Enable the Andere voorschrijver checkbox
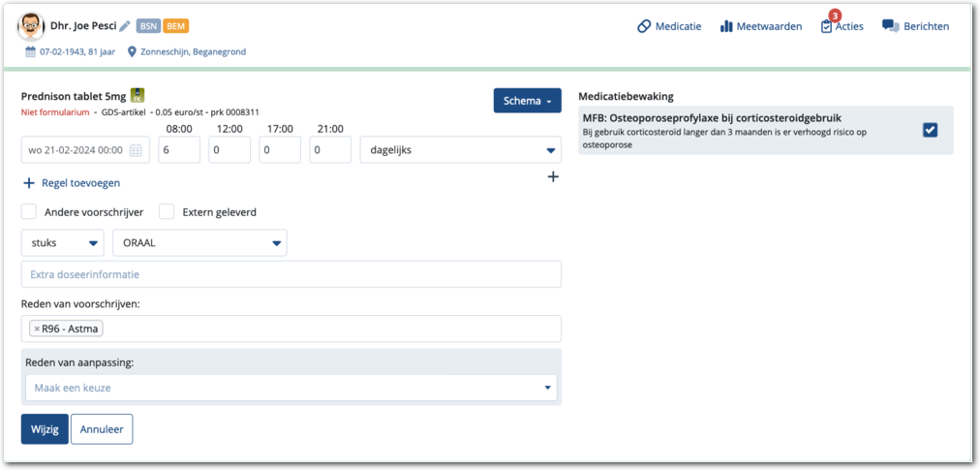Screen dimensions: 980x470 [29, 212]
